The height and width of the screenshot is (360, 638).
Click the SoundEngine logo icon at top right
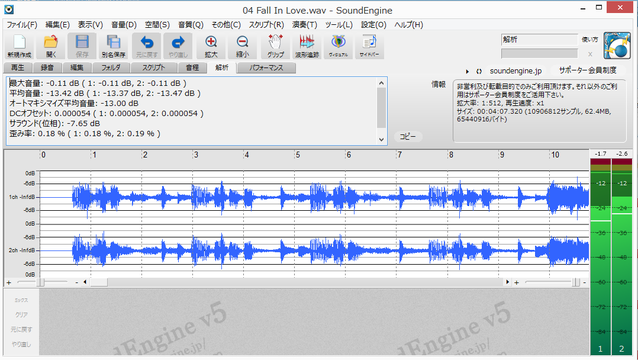click(x=617, y=46)
